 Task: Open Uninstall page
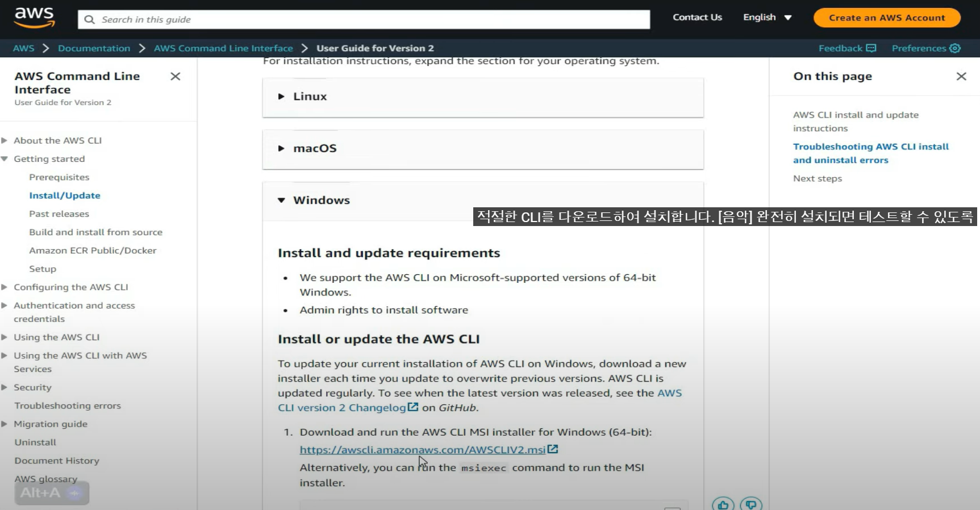(35, 442)
